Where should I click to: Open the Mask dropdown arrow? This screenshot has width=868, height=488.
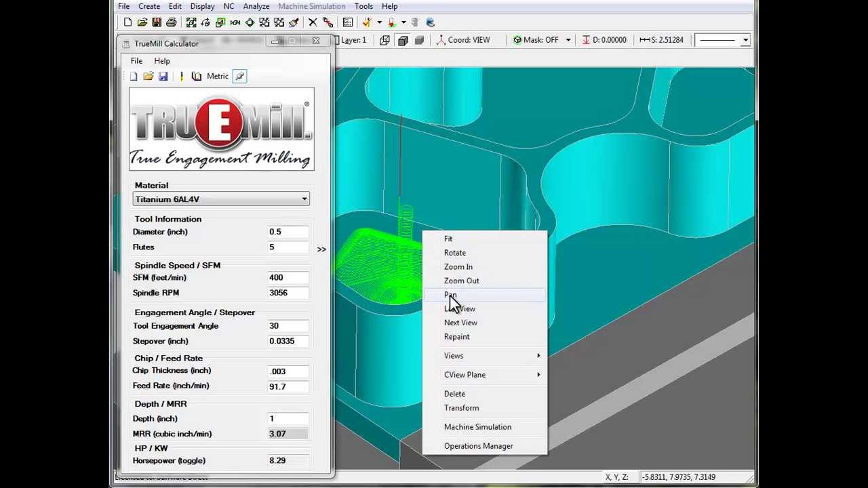click(x=568, y=40)
